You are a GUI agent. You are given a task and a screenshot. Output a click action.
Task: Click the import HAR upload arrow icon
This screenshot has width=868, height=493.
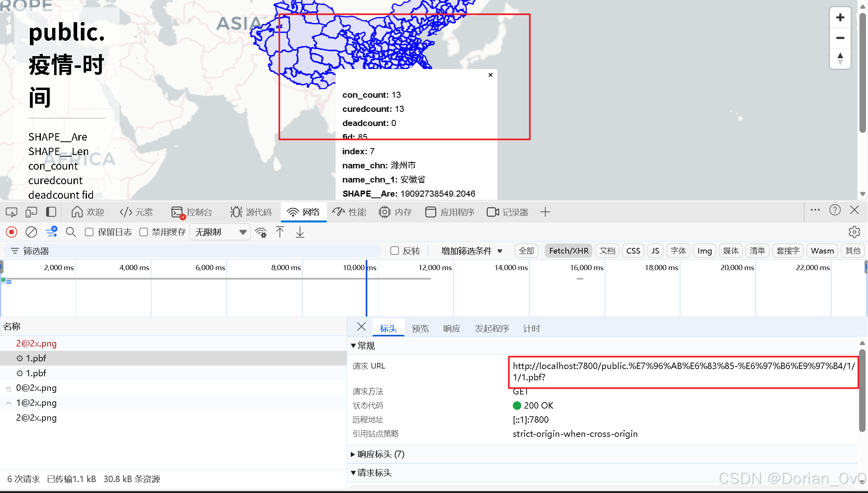pyautogui.click(x=280, y=232)
